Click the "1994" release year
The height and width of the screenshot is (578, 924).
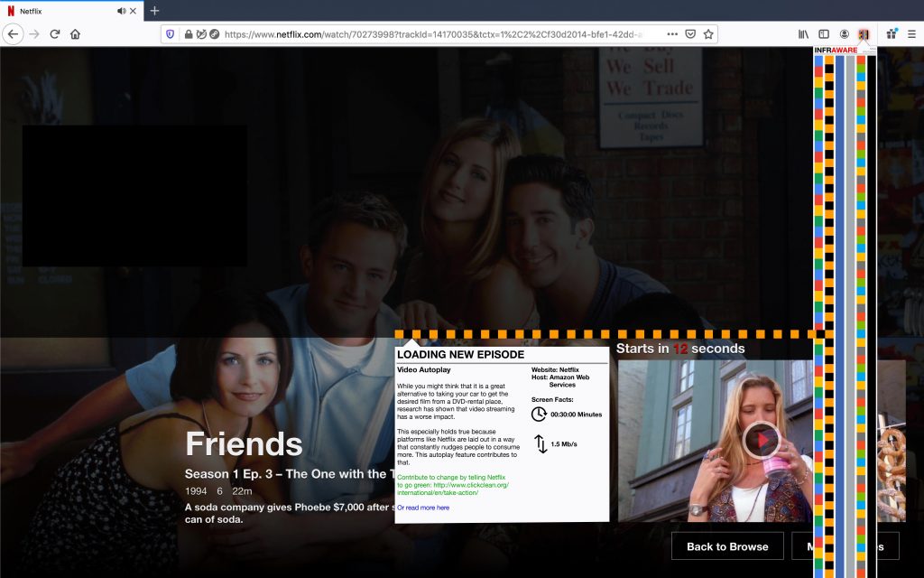click(196, 491)
